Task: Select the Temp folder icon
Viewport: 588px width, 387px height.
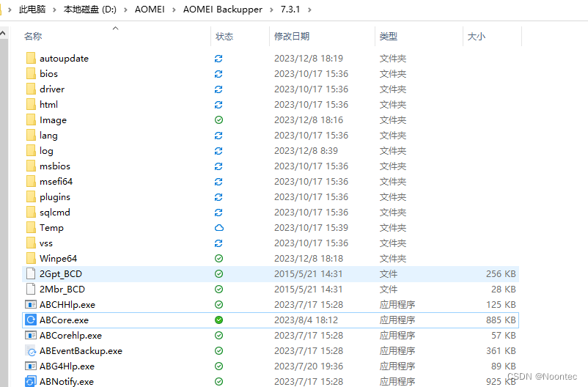Action: click(x=31, y=228)
